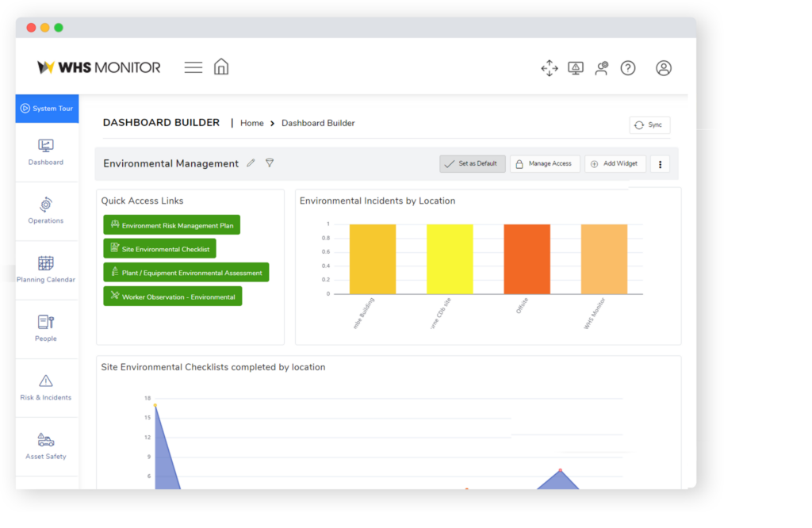Click the help question mark icon
The image size is (812, 528).
(x=628, y=68)
